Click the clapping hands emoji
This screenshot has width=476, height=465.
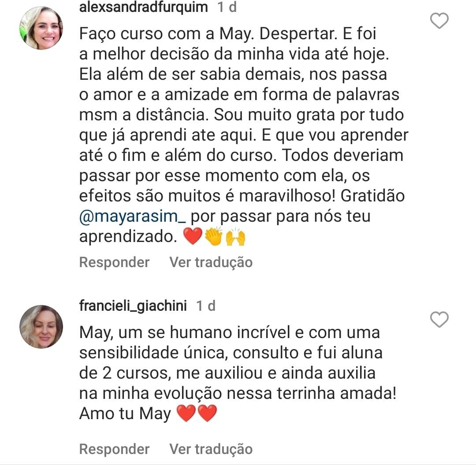tap(214, 238)
